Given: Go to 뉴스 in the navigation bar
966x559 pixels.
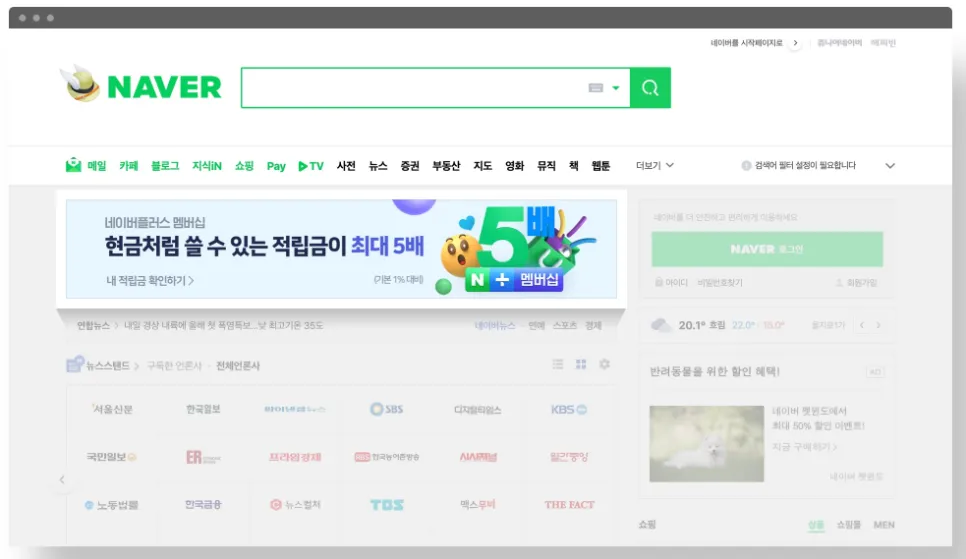Looking at the screenshot, I should point(378,166).
